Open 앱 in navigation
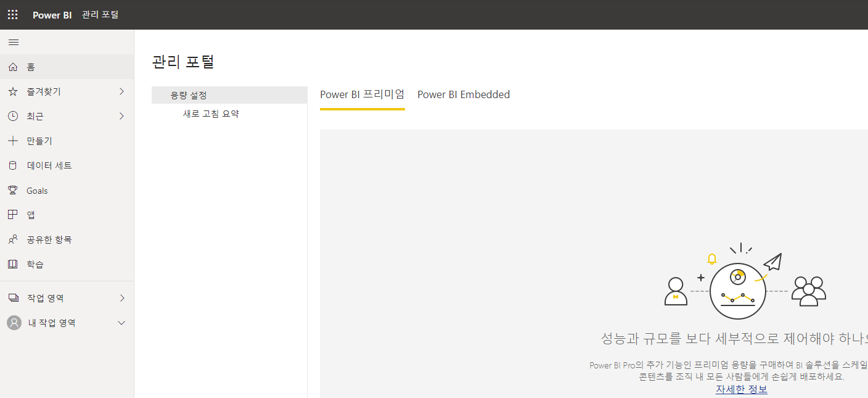Screen dimensions: 868x398 (x=67, y=215)
